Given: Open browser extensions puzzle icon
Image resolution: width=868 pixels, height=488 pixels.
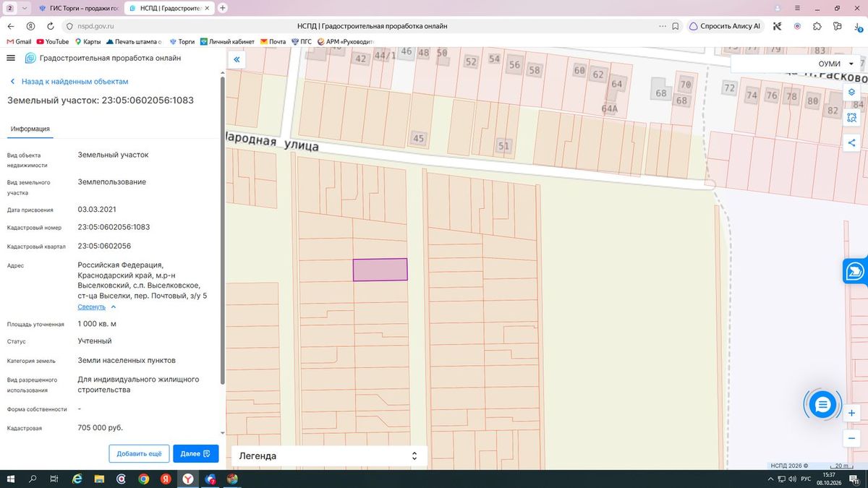Looking at the screenshot, I should pos(817,26).
